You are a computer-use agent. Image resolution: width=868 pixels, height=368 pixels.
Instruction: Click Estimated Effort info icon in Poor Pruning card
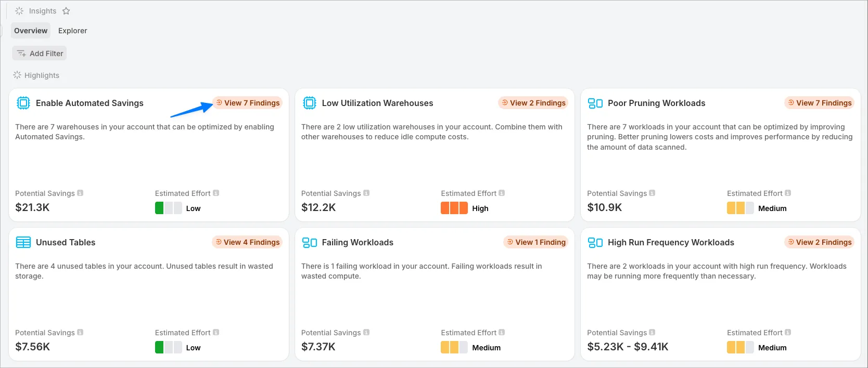[x=788, y=193]
